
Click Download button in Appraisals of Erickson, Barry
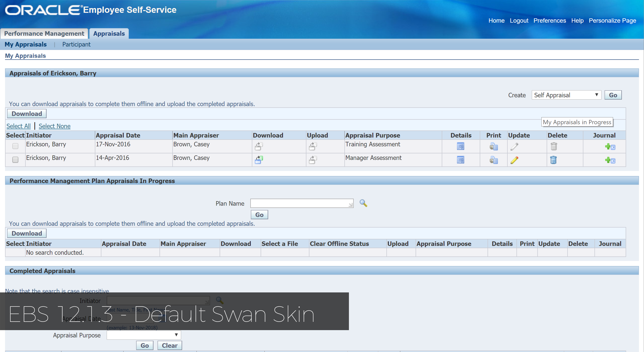[x=27, y=114]
